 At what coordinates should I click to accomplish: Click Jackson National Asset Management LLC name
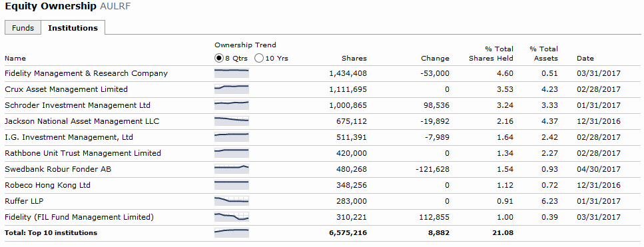82,121
